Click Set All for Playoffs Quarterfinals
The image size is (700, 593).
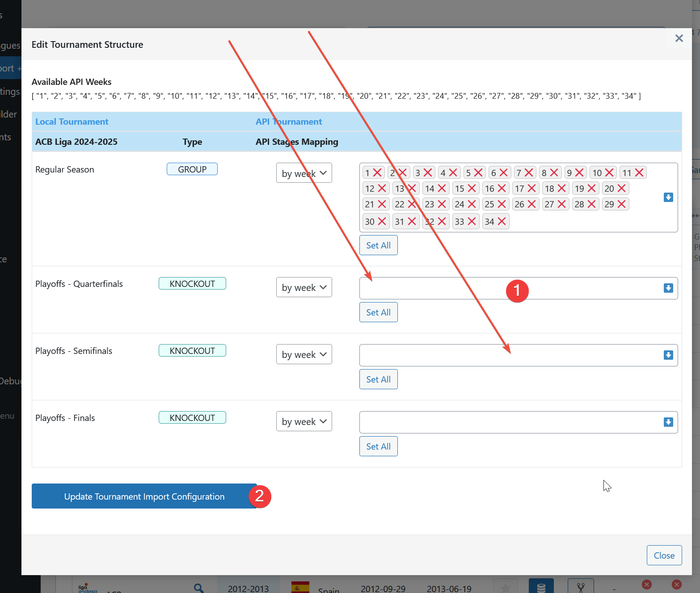pos(379,312)
